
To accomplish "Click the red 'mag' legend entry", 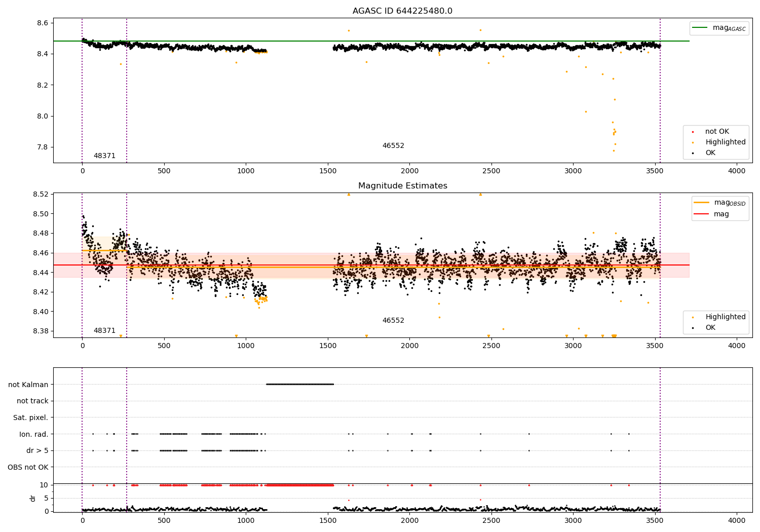I will click(x=711, y=214).
